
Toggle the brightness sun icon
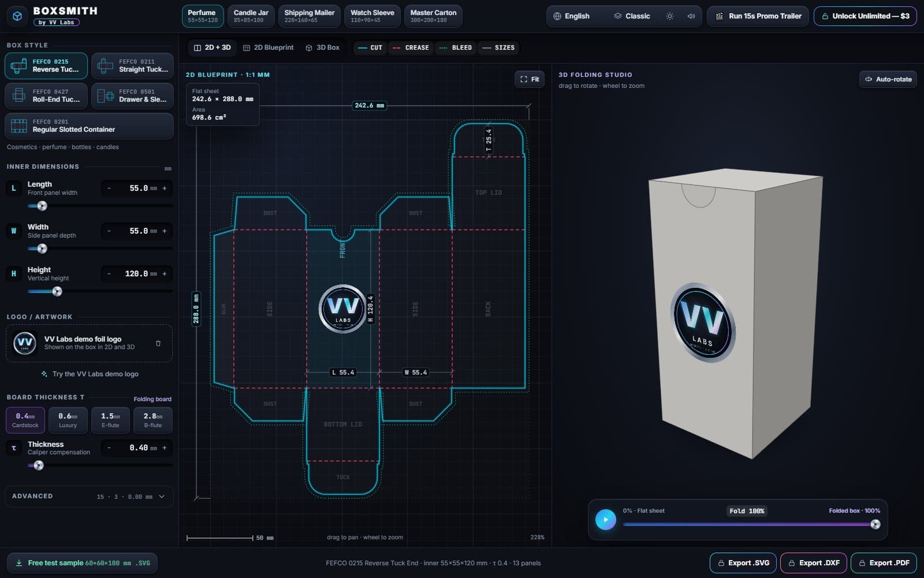tap(670, 16)
